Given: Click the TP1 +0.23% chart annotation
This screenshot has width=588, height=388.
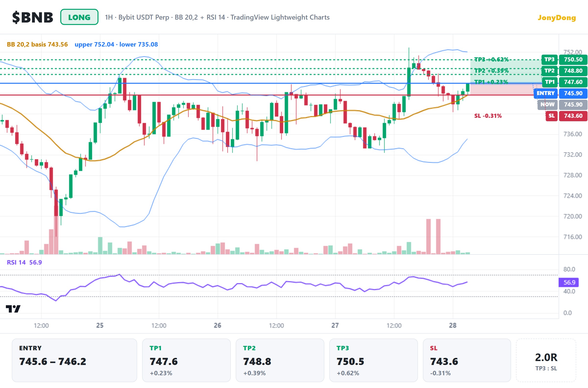Looking at the screenshot, I should point(491,82).
